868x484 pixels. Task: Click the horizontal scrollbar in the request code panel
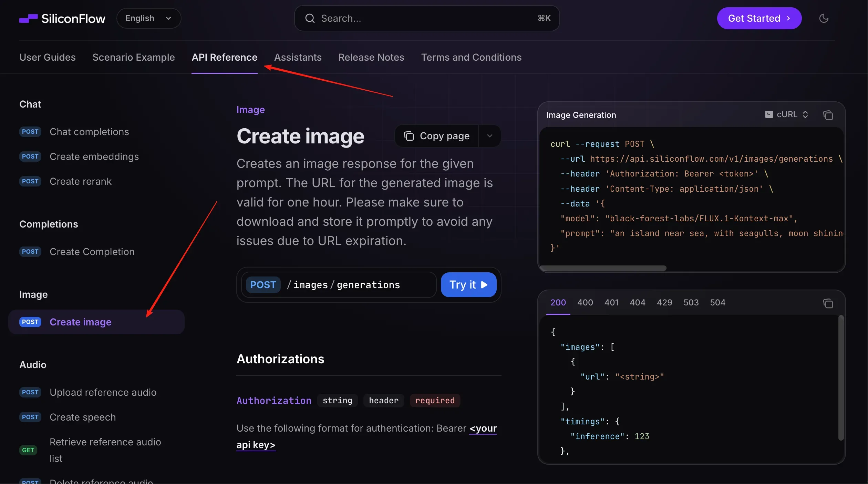(x=603, y=268)
